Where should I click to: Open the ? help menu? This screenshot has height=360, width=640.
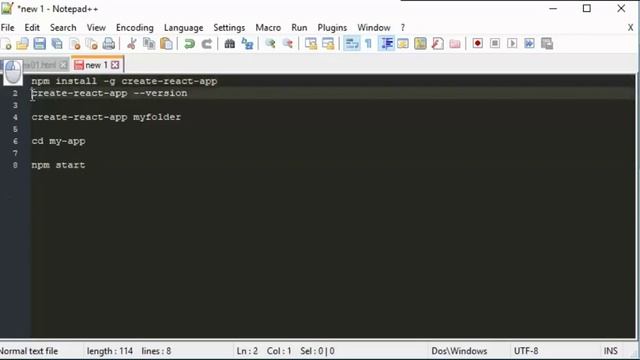pyautogui.click(x=402, y=28)
